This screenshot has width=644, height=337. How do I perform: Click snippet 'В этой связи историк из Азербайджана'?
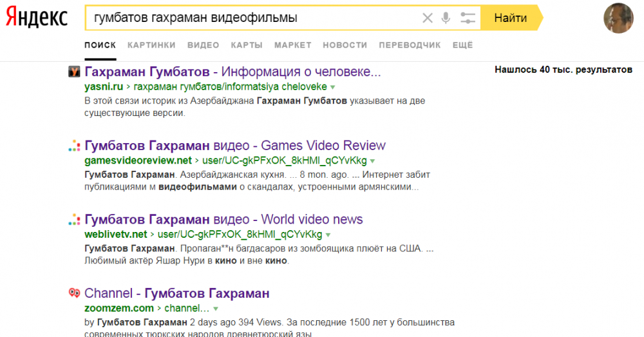pyautogui.click(x=169, y=101)
